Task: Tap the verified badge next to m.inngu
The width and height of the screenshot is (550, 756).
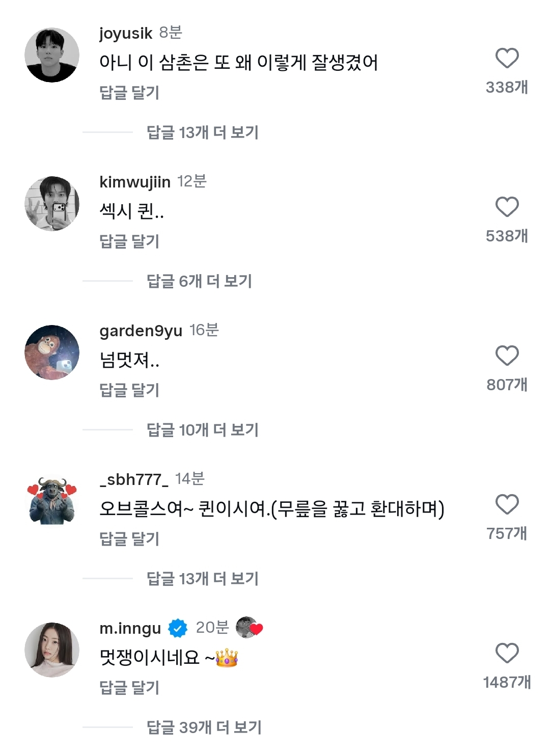Action: point(178,628)
